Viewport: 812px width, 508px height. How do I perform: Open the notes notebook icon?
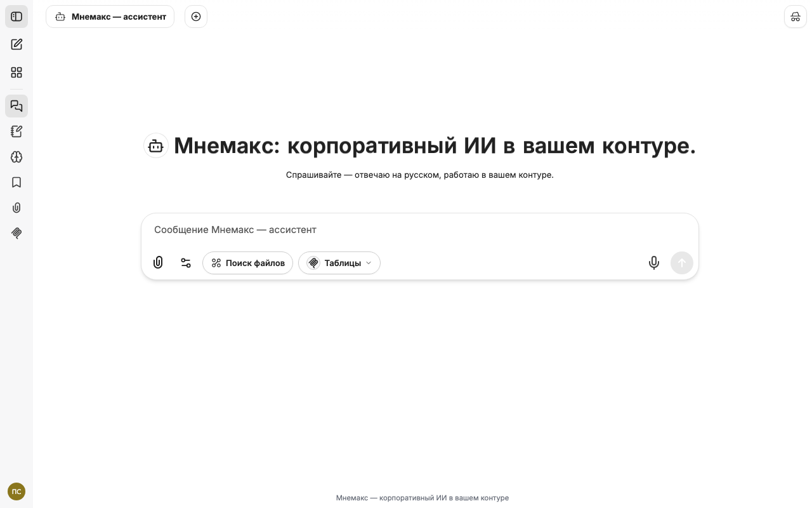[x=16, y=131]
